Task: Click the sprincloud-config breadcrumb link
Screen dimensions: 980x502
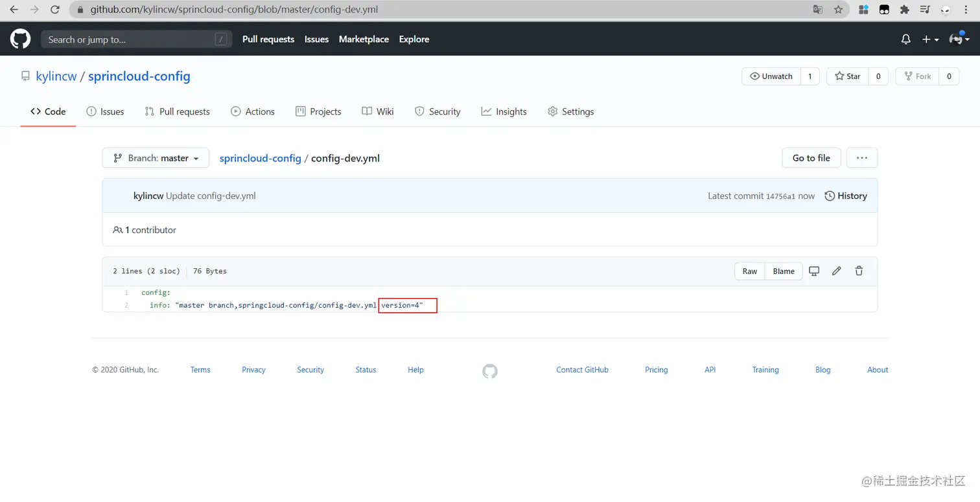Action: (261, 158)
